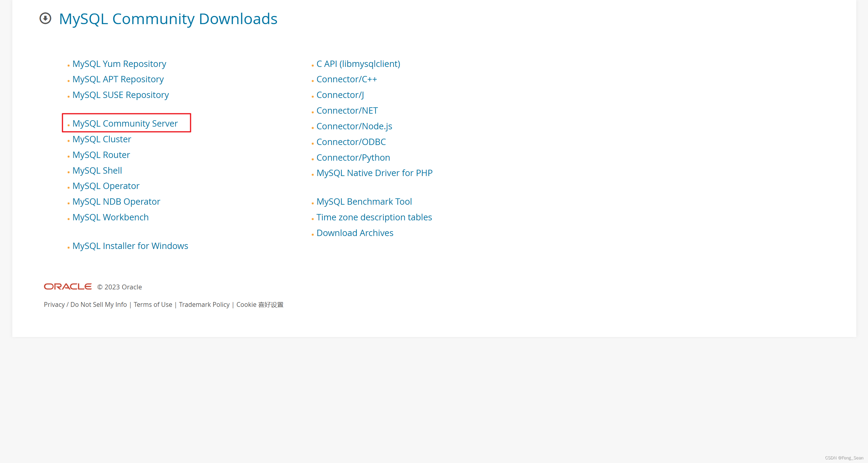Screen dimensions: 868x463
Task: Open MySQL Yum Repository link
Action: tap(119, 64)
